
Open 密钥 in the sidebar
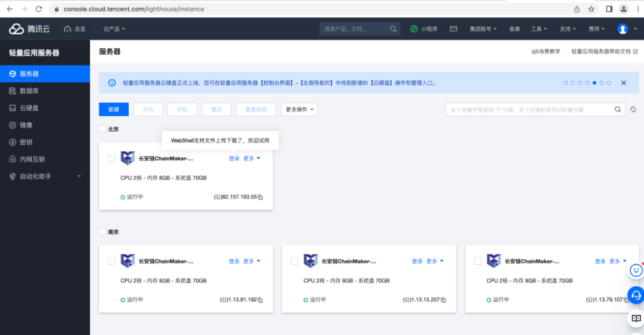tap(45, 142)
